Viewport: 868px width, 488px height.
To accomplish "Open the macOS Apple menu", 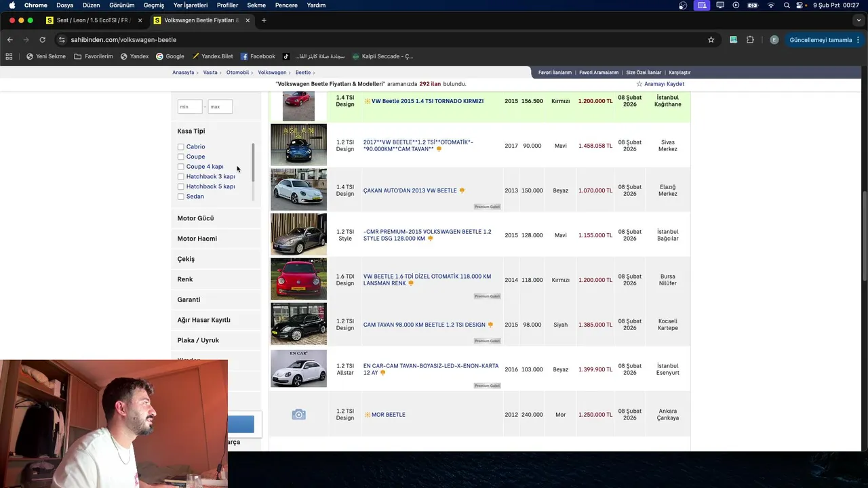I will point(12,5).
